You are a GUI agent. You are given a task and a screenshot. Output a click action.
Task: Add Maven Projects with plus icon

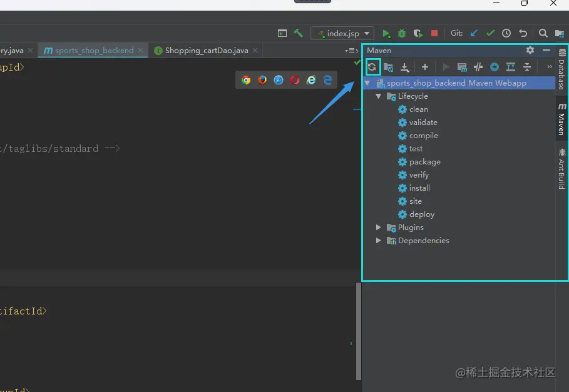425,67
